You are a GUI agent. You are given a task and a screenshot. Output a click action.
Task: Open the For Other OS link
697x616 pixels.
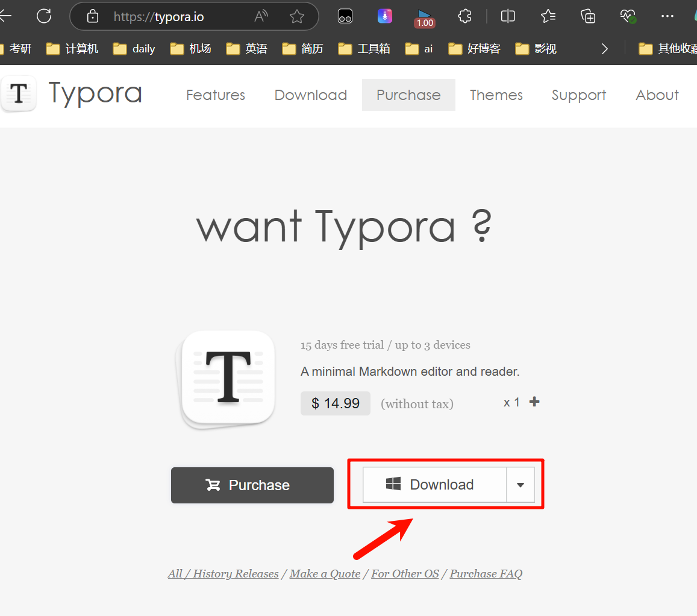[x=405, y=574]
